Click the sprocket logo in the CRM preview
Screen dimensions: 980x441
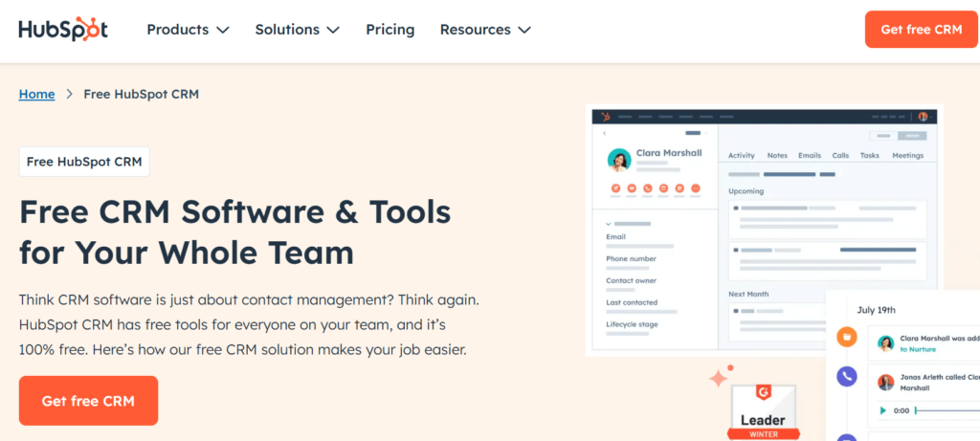[605, 117]
